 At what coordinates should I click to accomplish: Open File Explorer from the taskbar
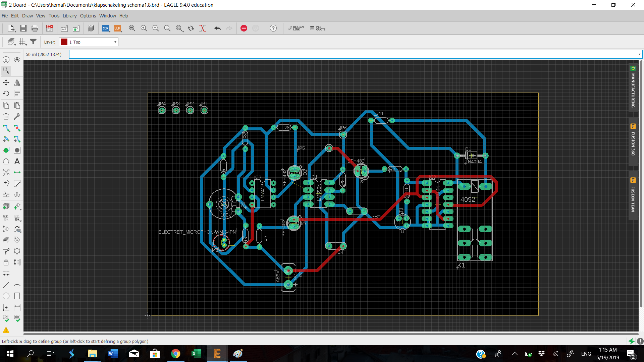tap(92, 354)
